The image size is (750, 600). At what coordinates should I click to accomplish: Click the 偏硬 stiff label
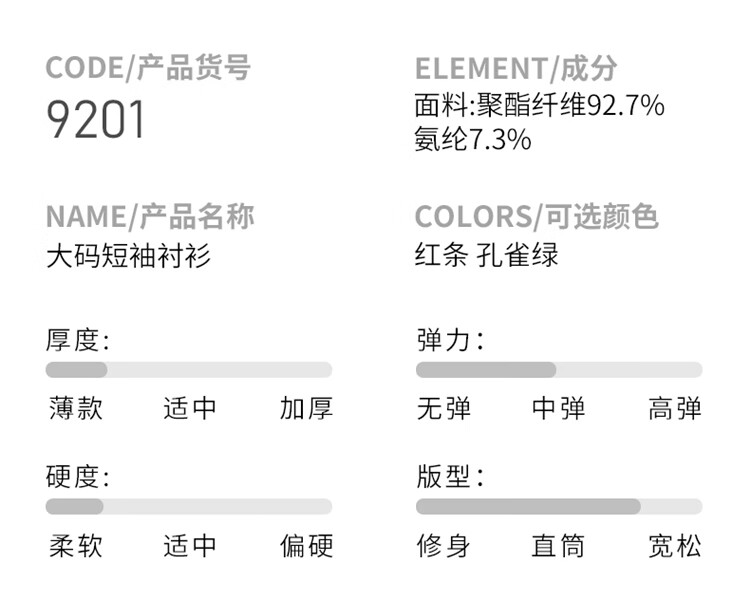click(x=306, y=546)
